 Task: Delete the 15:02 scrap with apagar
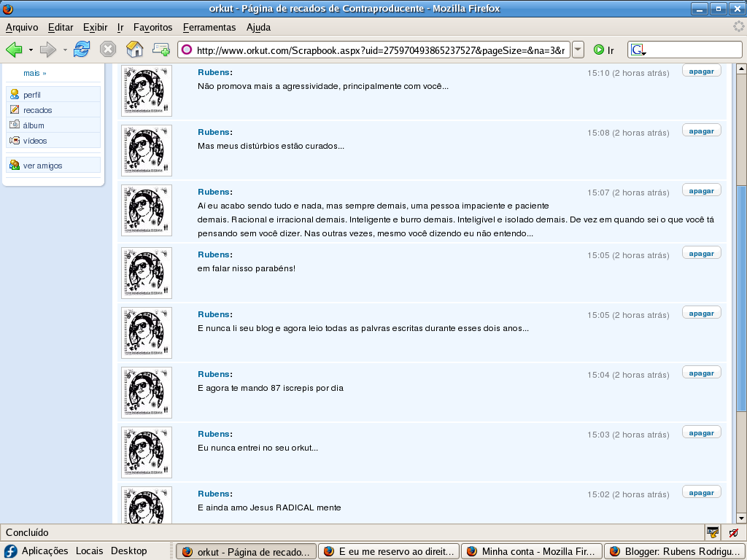[701, 492]
